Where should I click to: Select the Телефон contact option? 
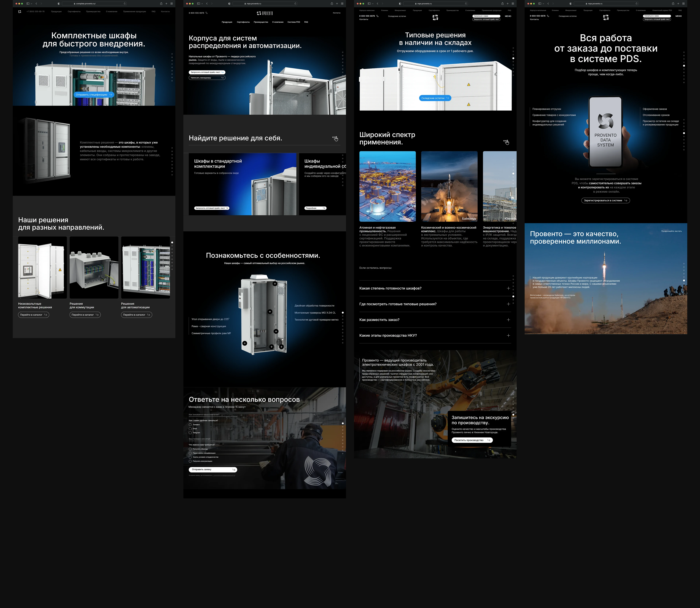(x=190, y=425)
